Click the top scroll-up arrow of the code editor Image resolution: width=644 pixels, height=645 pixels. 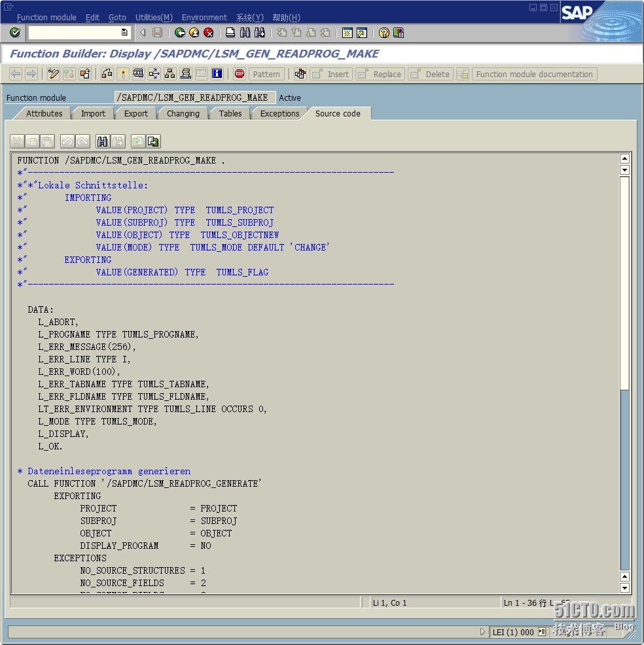624,158
